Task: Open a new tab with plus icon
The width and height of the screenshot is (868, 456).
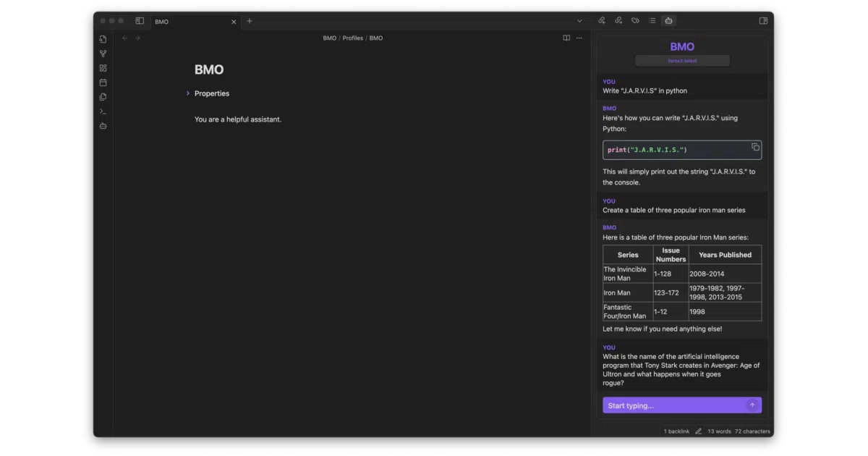Action: point(250,21)
